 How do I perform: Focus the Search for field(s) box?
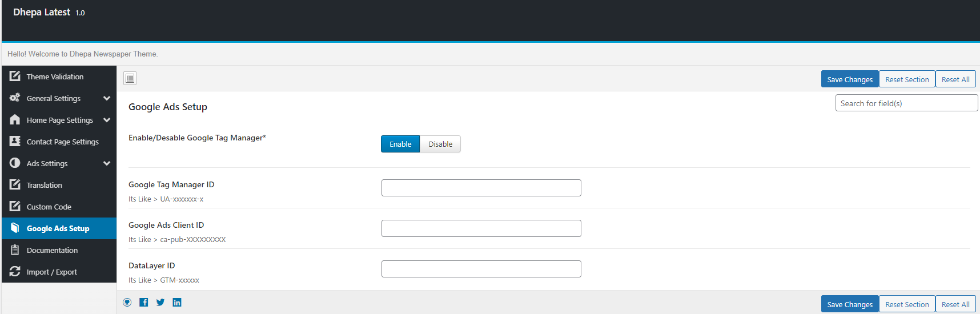(x=906, y=103)
